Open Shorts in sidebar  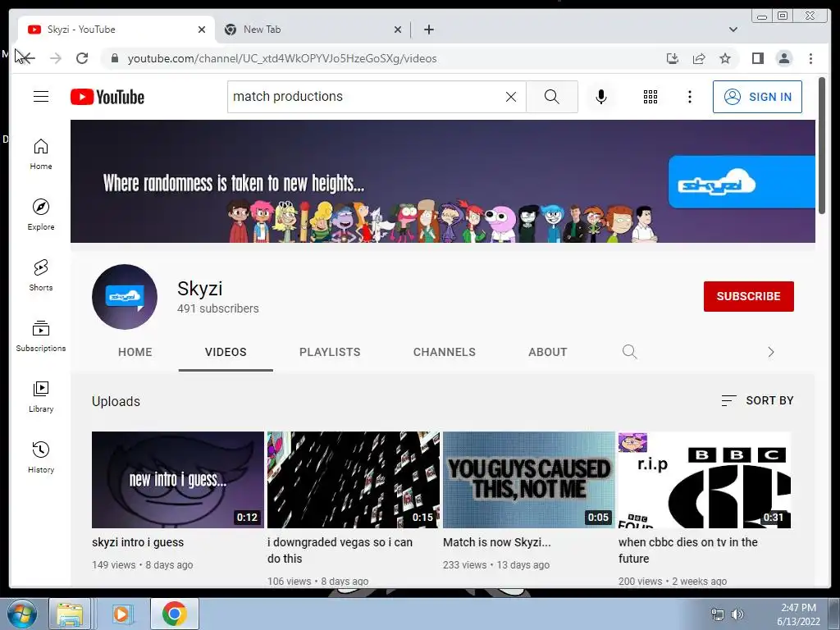[x=41, y=276]
